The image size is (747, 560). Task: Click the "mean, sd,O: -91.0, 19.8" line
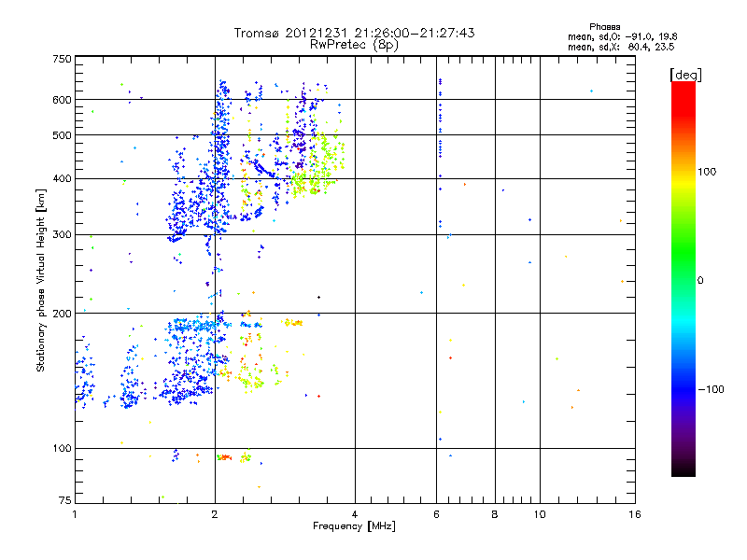coord(622,36)
